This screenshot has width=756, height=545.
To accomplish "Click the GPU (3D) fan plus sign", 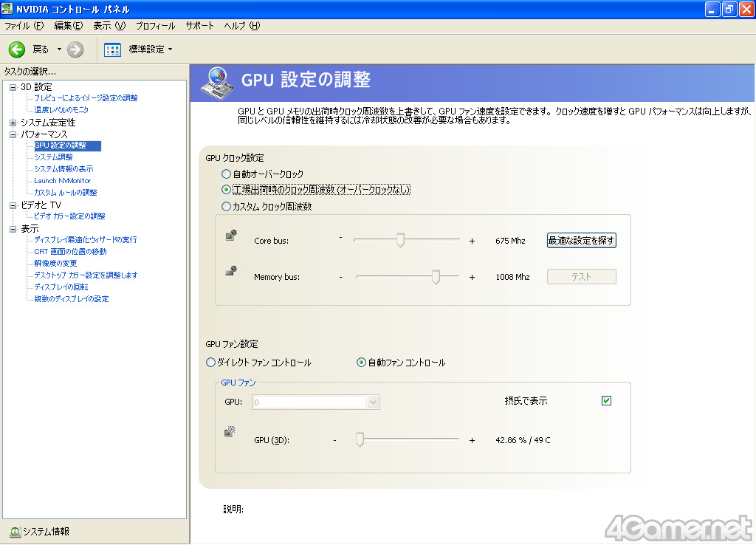I will tap(472, 440).
